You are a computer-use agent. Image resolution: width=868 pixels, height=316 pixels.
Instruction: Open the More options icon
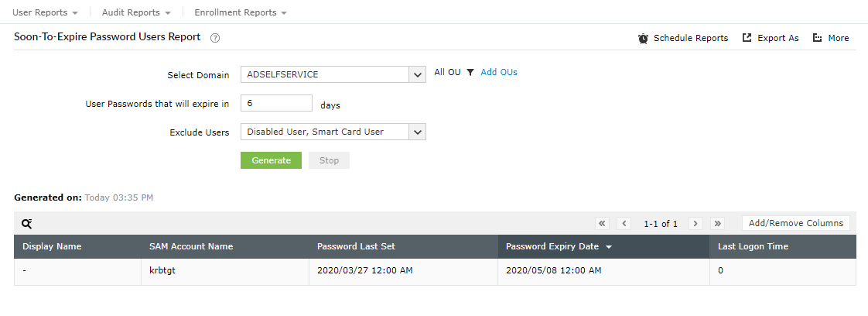click(x=817, y=37)
